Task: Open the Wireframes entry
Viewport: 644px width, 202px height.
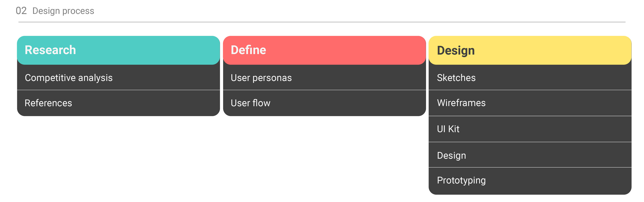Action: [x=530, y=103]
